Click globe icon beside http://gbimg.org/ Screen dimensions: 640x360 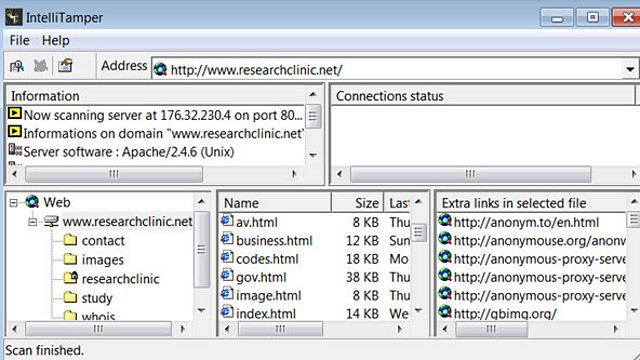[445, 312]
